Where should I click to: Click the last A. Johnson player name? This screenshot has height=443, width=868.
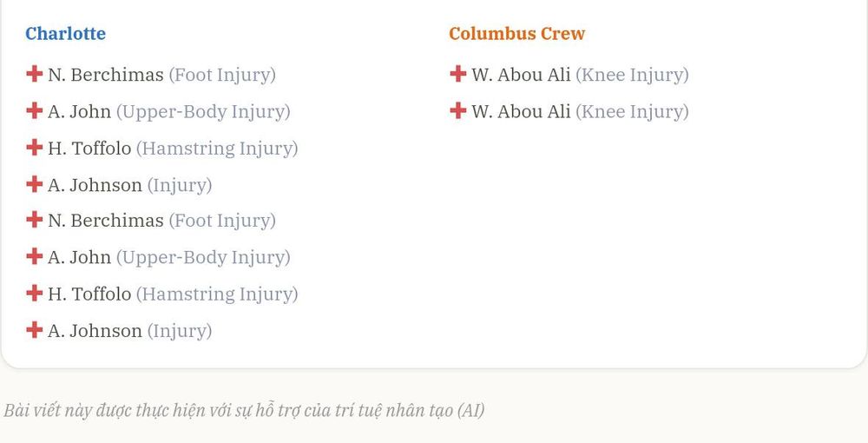click(x=95, y=331)
